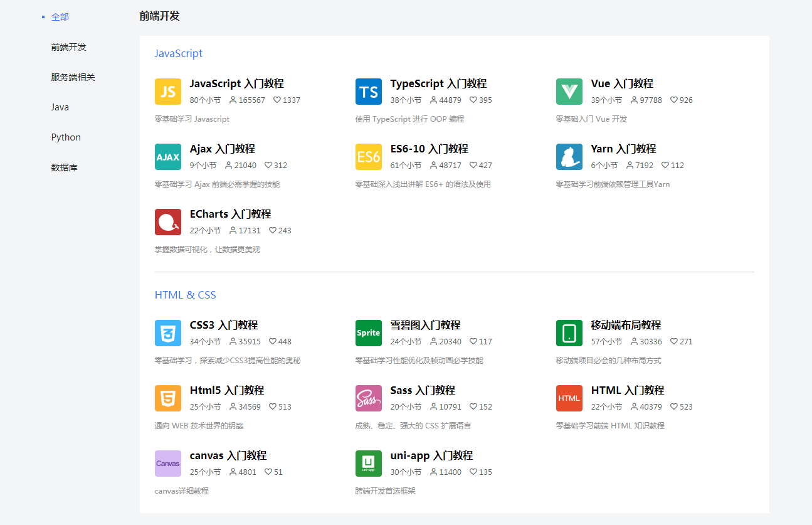812x525 pixels.
Task: Open the 服务端相关 sidebar category
Action: pos(73,77)
